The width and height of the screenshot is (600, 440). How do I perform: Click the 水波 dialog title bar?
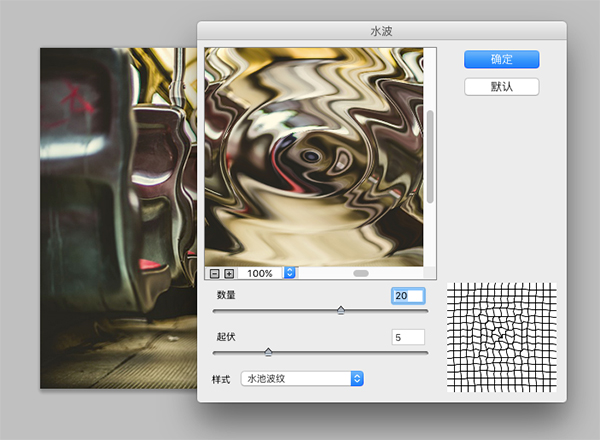(381, 31)
